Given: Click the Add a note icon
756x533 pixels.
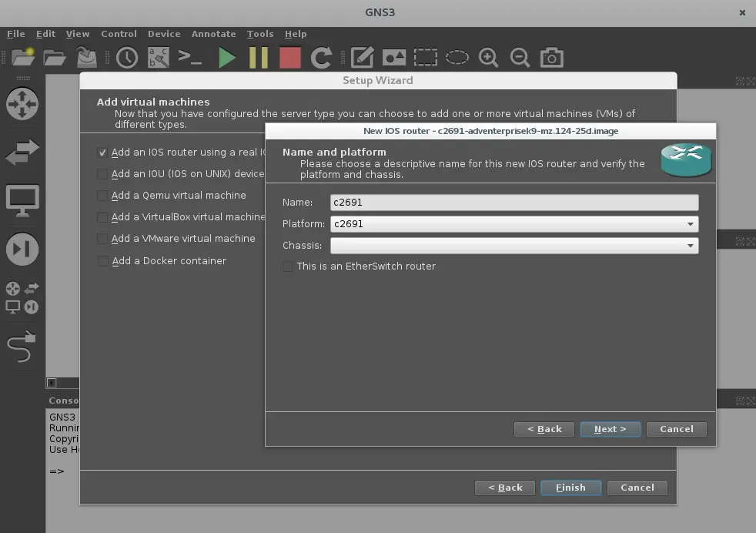Looking at the screenshot, I should 362,58.
